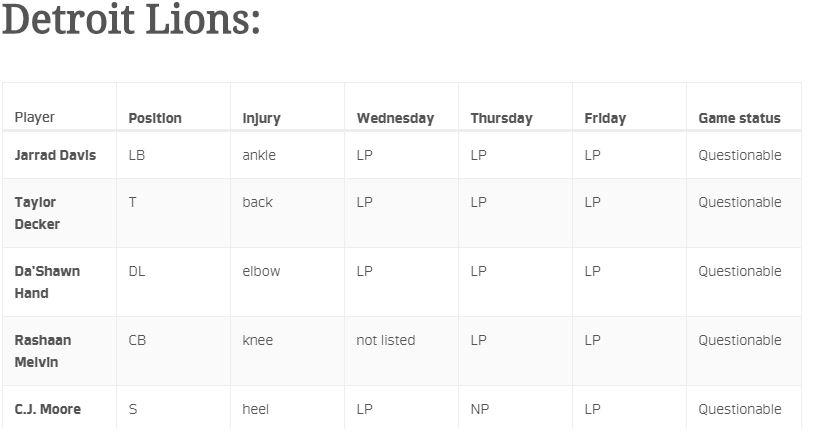Image resolution: width=819 pixels, height=429 pixels.
Task: Click the Injury column header
Action: click(261, 119)
